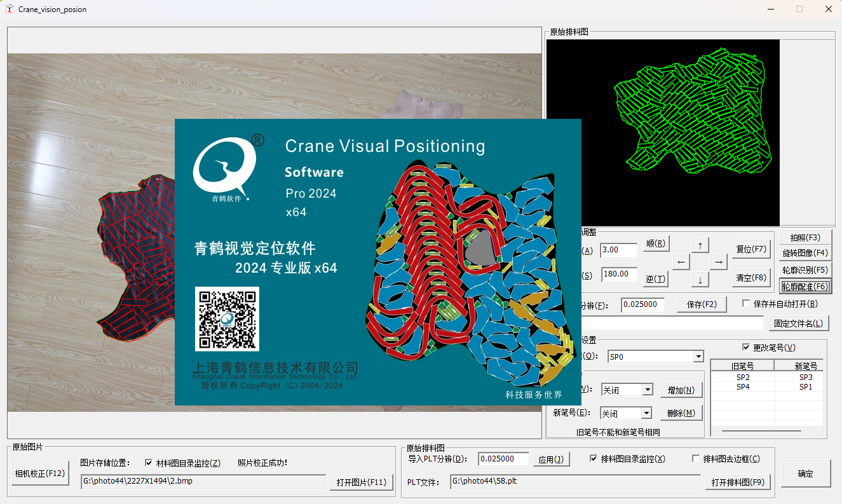The height and width of the screenshot is (504, 842).
Task: Click the green nesting layout preview
Action: 663,132
